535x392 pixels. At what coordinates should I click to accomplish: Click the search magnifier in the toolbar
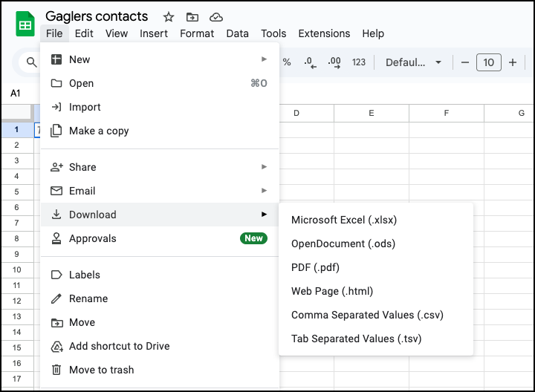tap(31, 62)
